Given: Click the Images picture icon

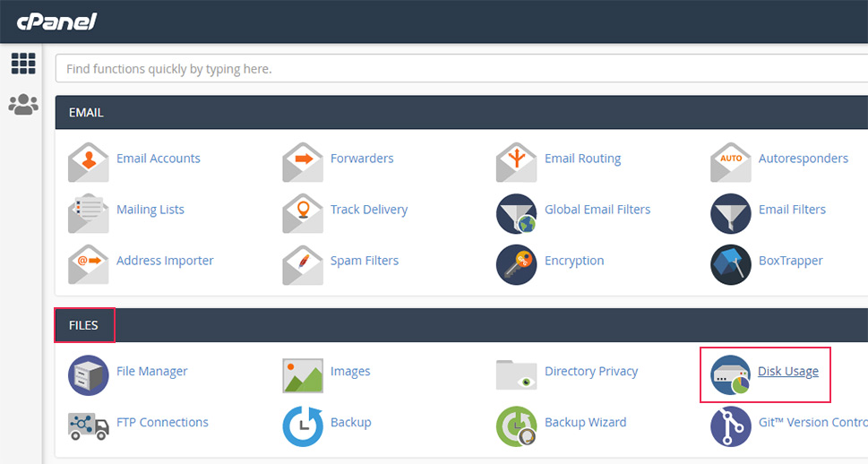Looking at the screenshot, I should (303, 375).
